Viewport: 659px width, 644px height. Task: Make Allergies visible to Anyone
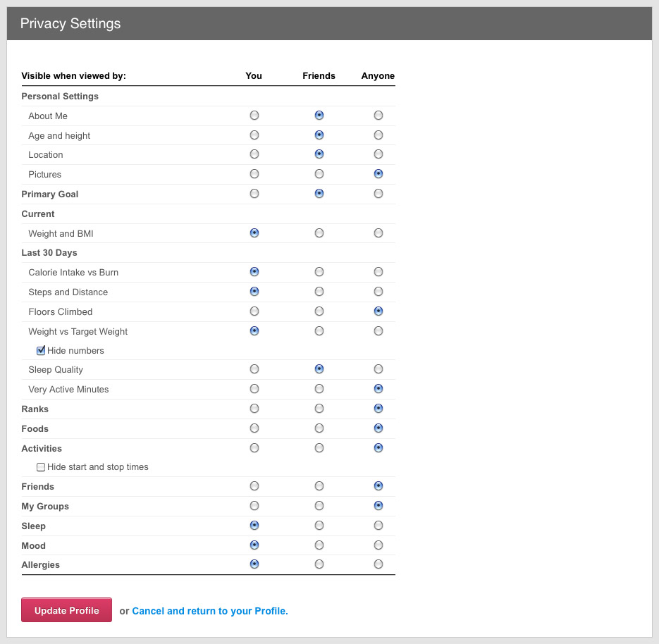click(378, 564)
